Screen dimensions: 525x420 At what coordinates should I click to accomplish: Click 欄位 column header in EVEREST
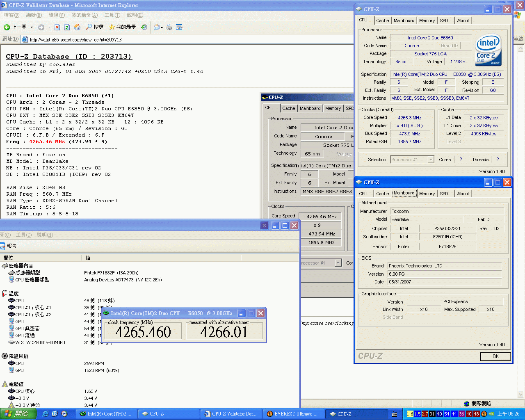tap(41, 258)
